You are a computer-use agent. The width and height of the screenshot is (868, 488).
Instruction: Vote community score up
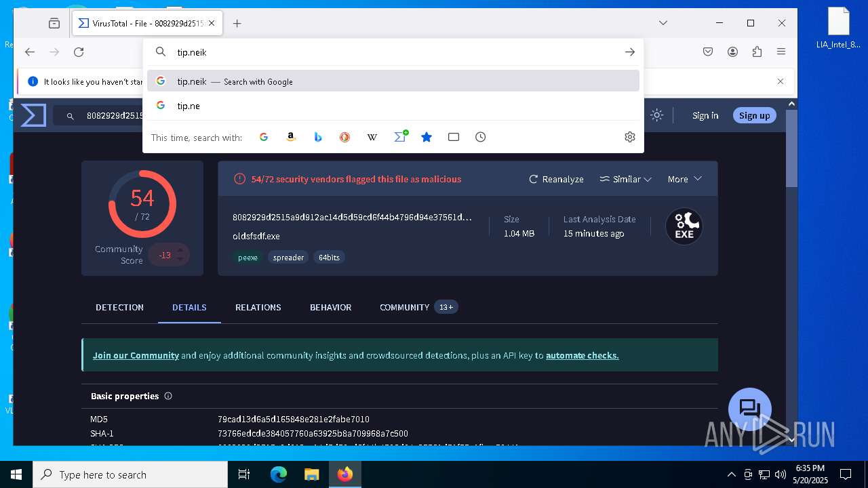180,250
